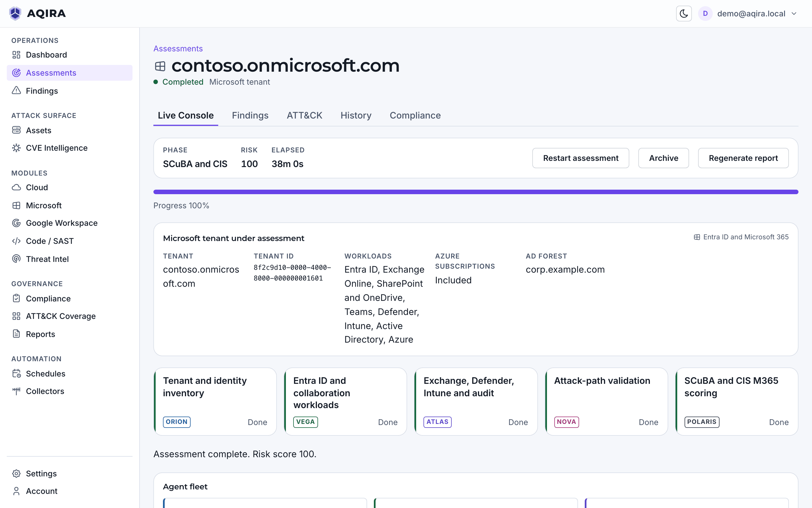This screenshot has height=508, width=812.
Task: Click the Assessments breadcrumb link
Action: pyautogui.click(x=178, y=49)
